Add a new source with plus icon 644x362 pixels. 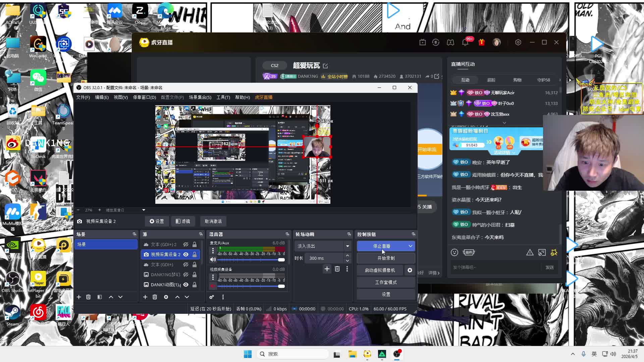pos(145,297)
